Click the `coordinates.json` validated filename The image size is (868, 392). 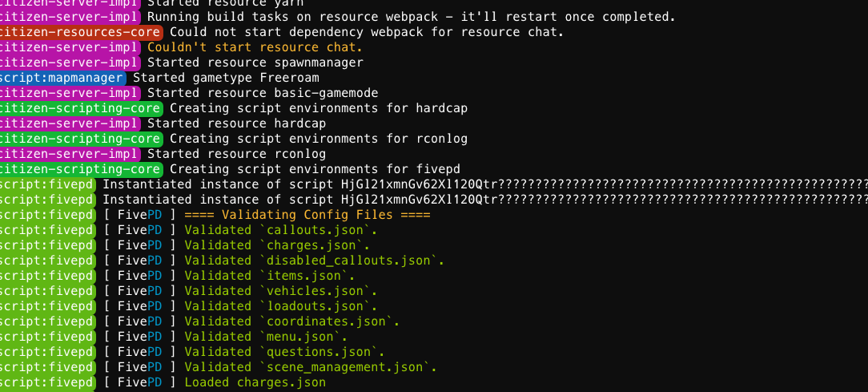[329, 321]
